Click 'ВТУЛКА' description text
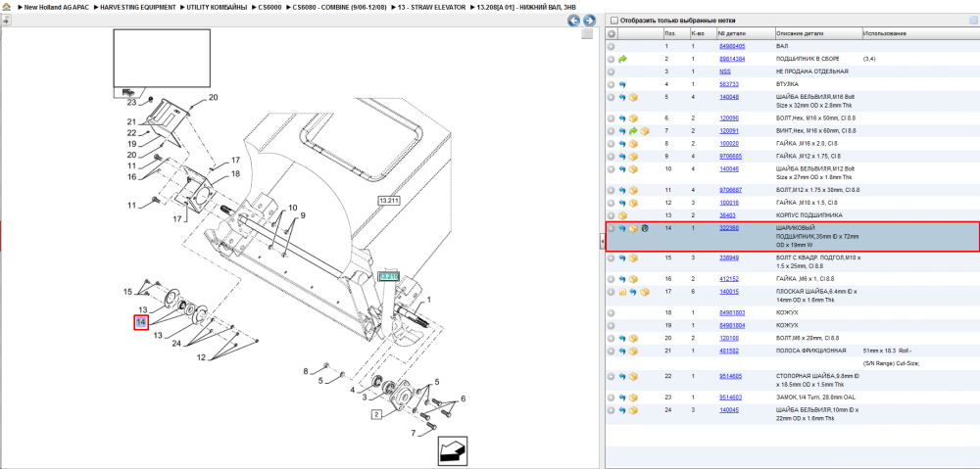 (x=787, y=84)
